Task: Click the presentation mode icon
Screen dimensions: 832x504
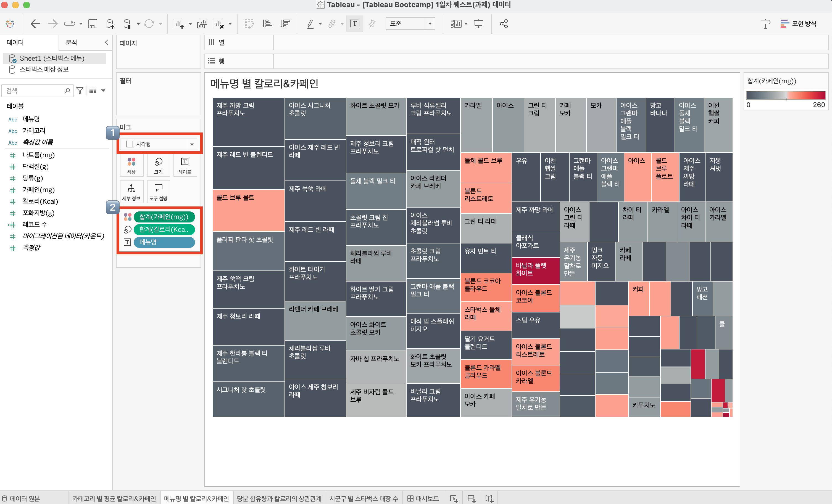Action: pyautogui.click(x=478, y=24)
